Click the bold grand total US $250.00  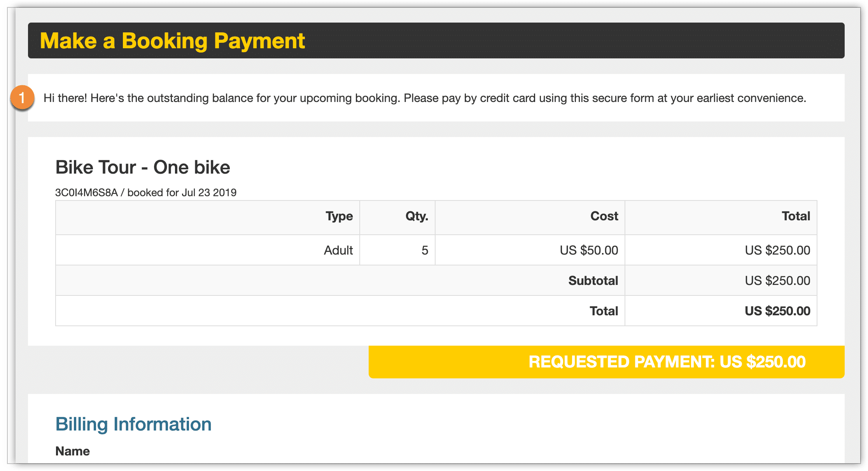pos(777,311)
